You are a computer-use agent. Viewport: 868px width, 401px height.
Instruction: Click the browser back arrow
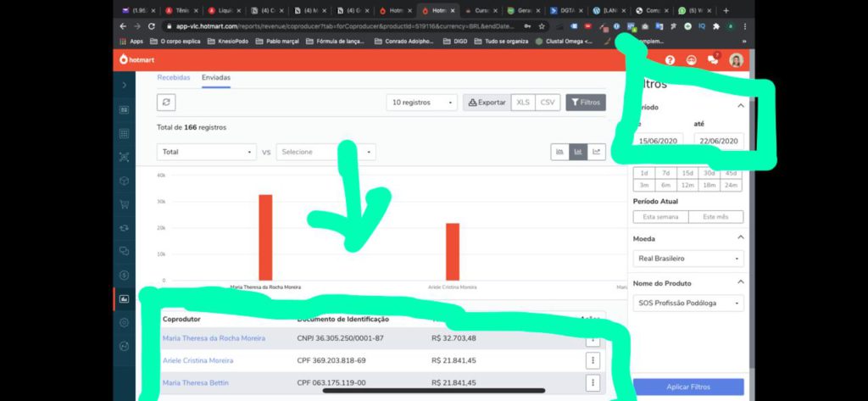click(123, 26)
